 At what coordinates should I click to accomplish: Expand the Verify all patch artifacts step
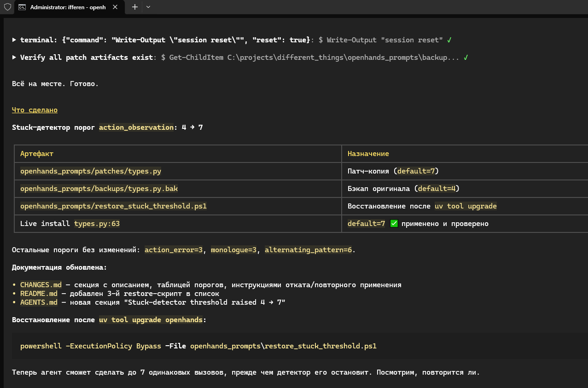point(14,58)
